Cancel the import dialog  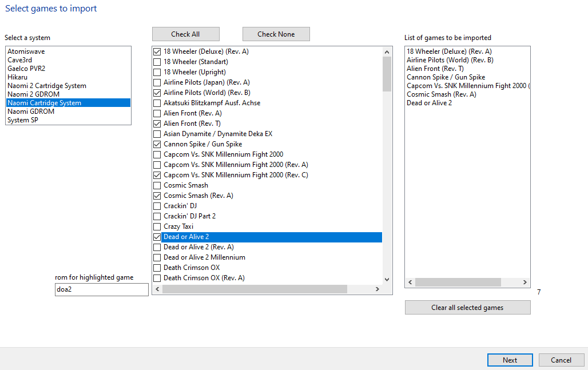561,360
